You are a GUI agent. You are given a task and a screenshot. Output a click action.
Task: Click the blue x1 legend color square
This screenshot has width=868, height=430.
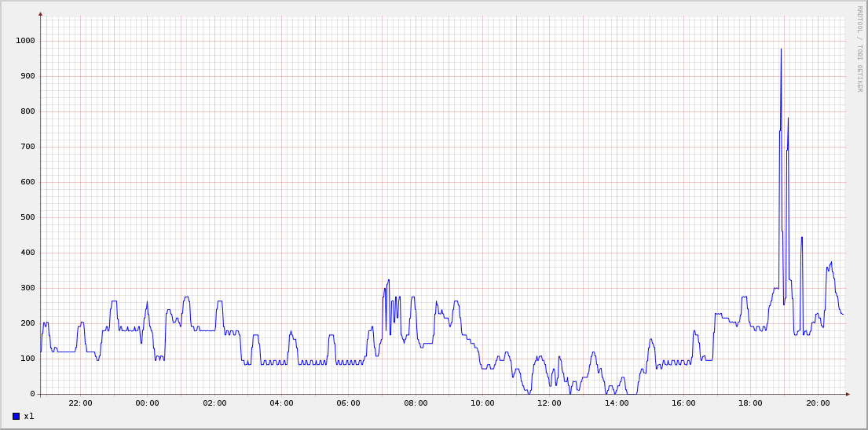[16, 417]
